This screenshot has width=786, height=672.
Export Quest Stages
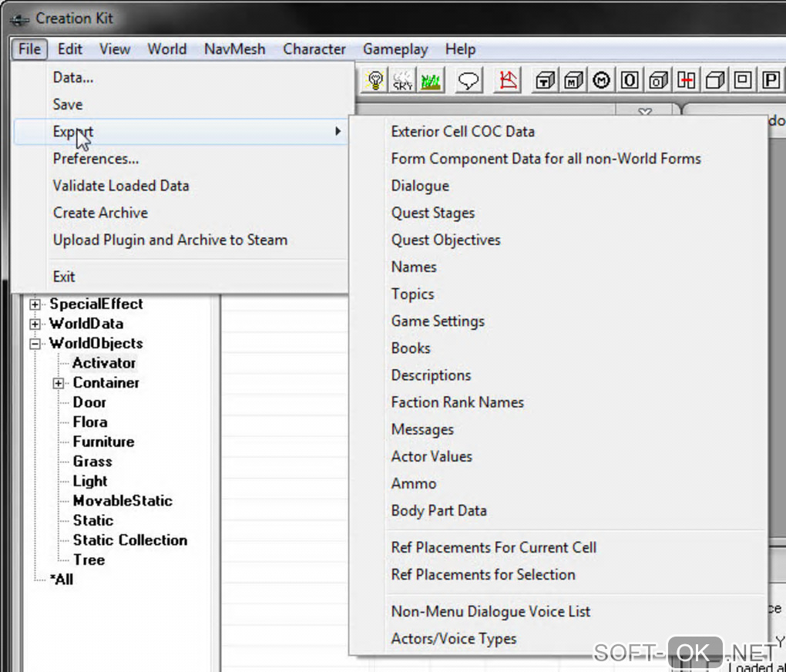coord(559,213)
